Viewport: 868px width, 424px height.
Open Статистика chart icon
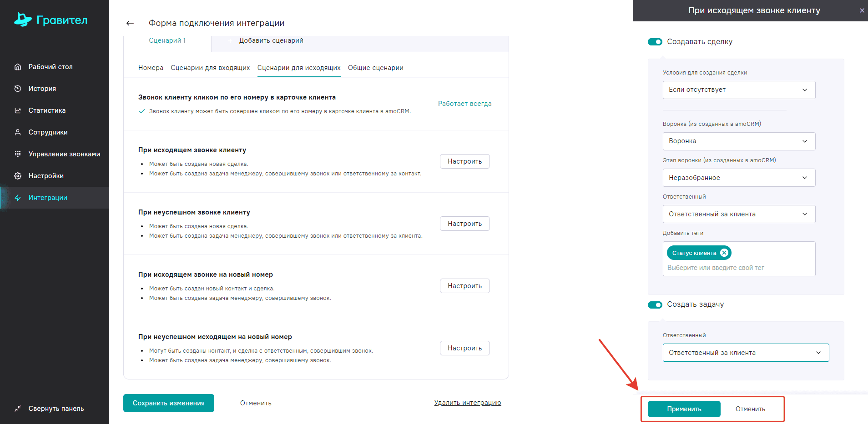pyautogui.click(x=18, y=110)
